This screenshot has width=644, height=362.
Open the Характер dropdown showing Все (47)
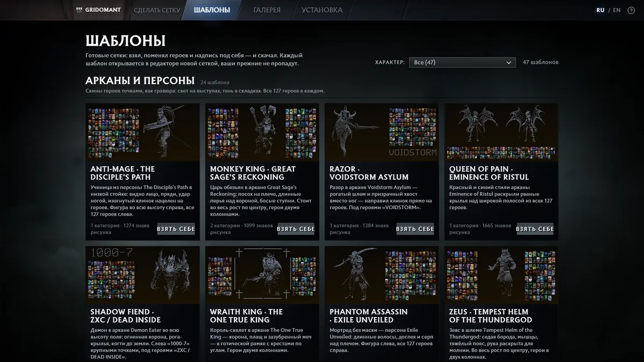point(462,62)
